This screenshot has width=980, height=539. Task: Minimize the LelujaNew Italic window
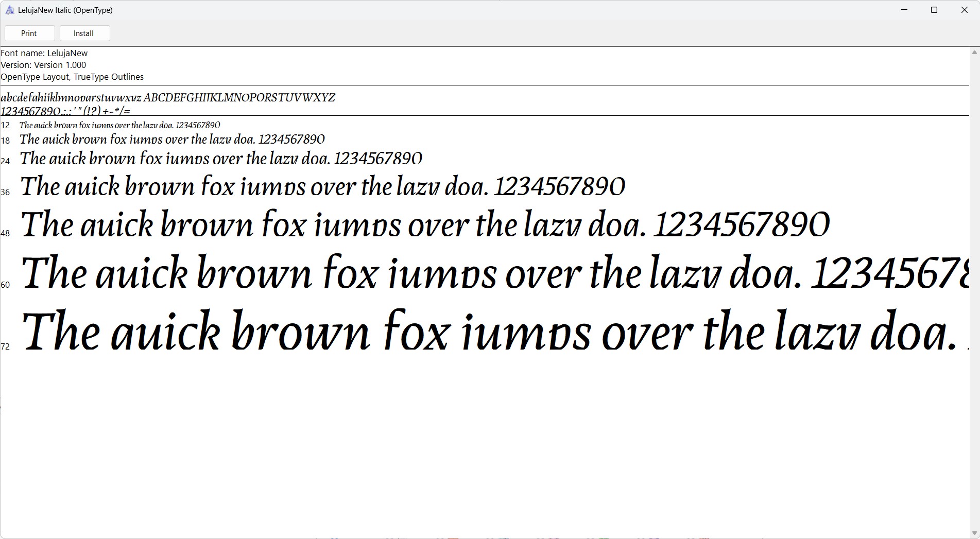(x=904, y=10)
